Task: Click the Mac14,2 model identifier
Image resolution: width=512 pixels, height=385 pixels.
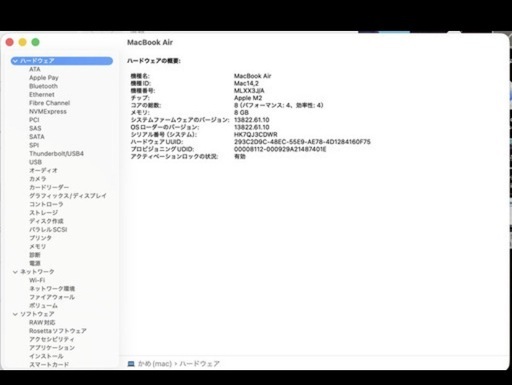Action: tap(246, 83)
